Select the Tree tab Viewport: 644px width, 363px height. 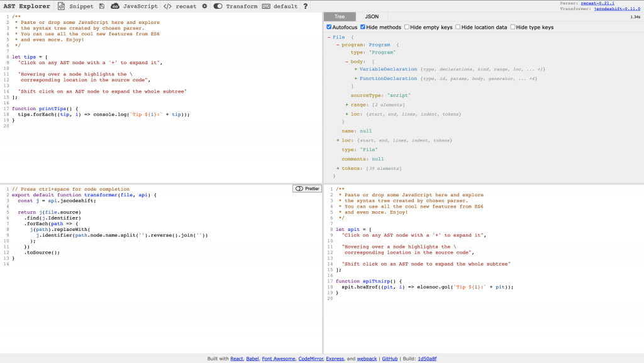(340, 16)
